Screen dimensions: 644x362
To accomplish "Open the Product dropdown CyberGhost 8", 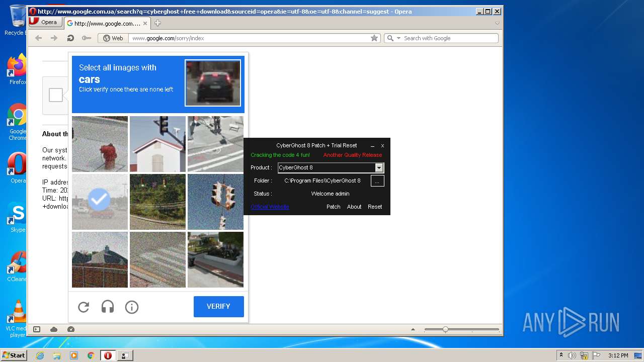I will [x=379, y=167].
